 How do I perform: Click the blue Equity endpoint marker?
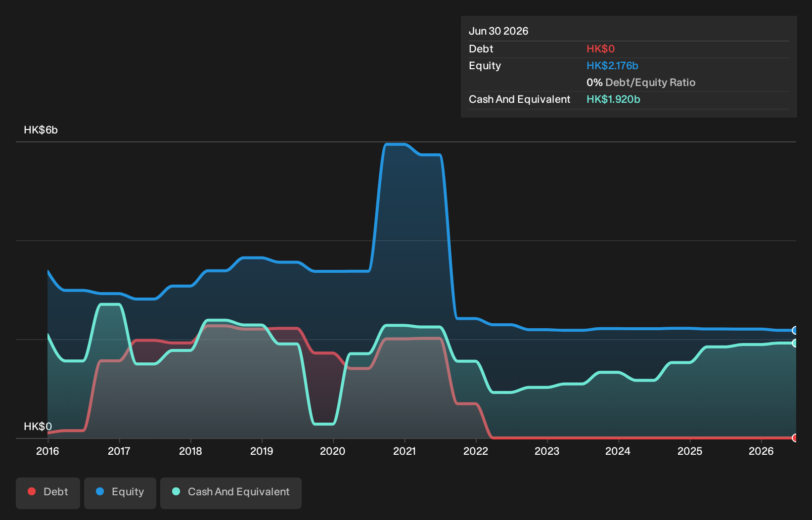coord(795,330)
